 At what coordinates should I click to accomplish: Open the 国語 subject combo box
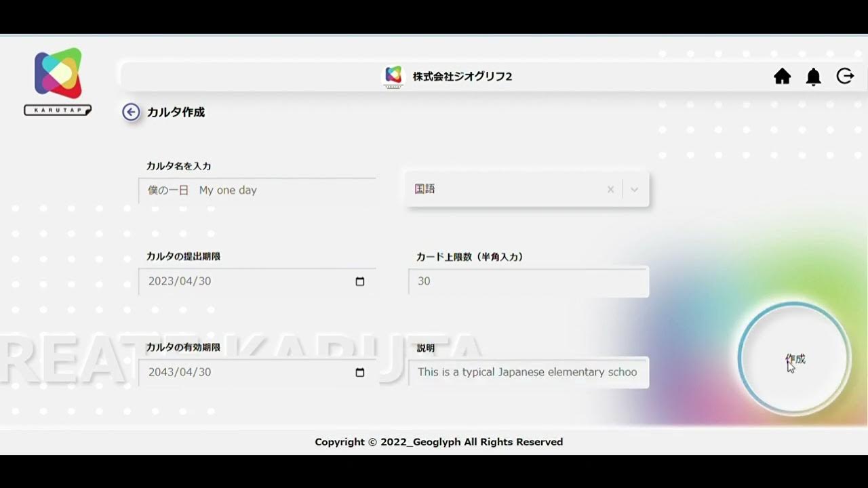tap(527, 189)
